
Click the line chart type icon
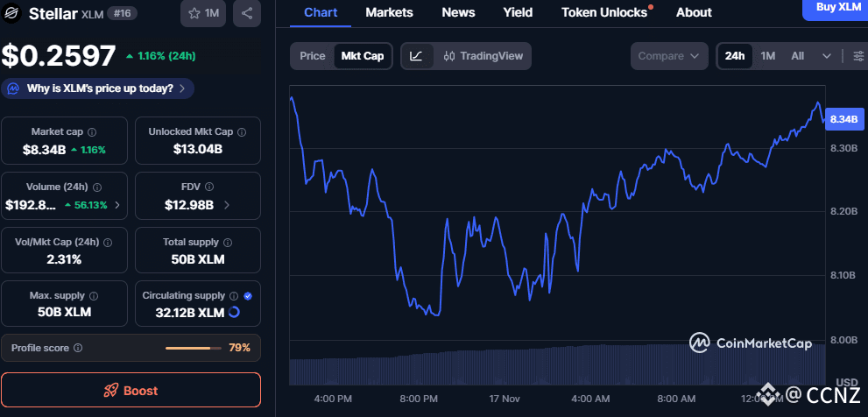(416, 56)
